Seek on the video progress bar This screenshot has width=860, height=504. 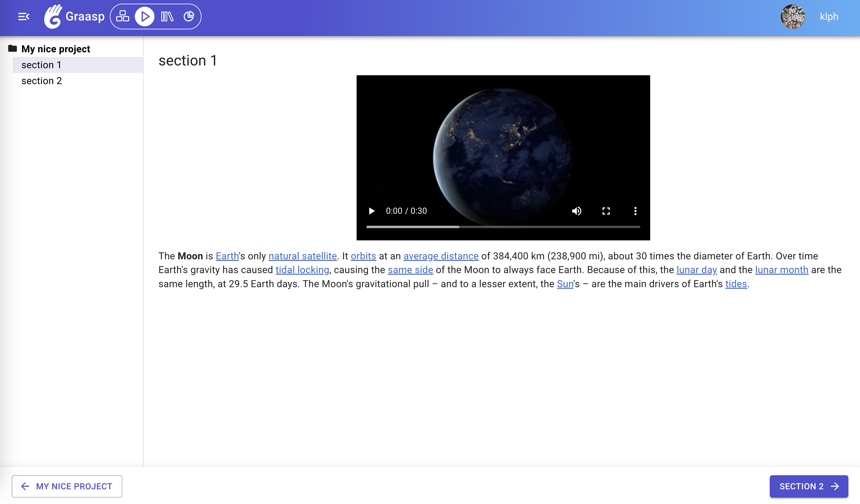503,227
